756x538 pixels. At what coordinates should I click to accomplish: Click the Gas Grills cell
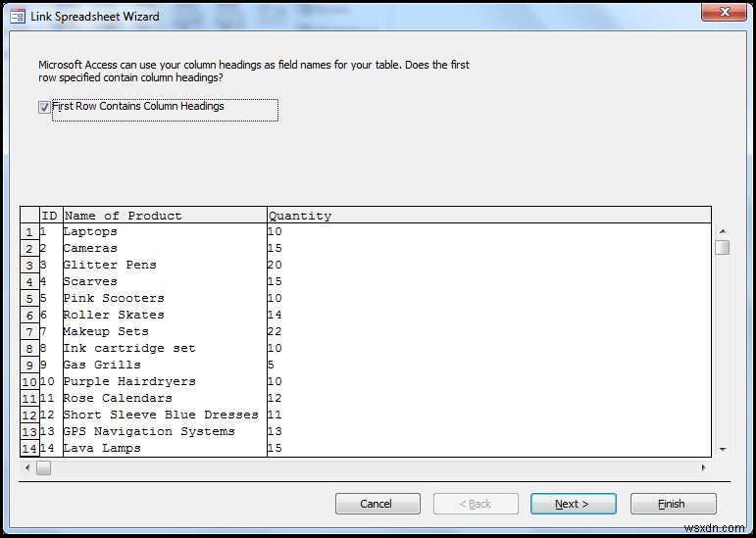pos(165,365)
